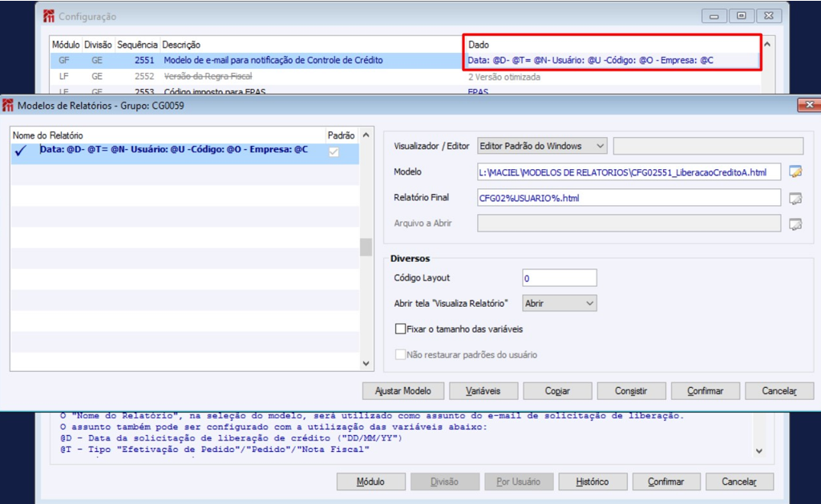Expand the Abrir tela Visualiza Relatório combo
Screen dimensions: 821x504
(559, 303)
